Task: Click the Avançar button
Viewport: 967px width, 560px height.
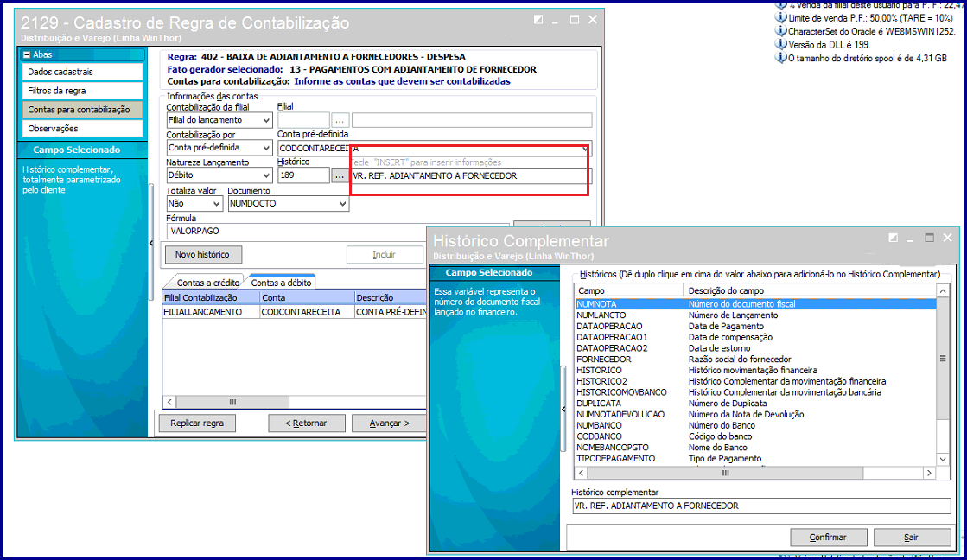Action: (x=389, y=423)
